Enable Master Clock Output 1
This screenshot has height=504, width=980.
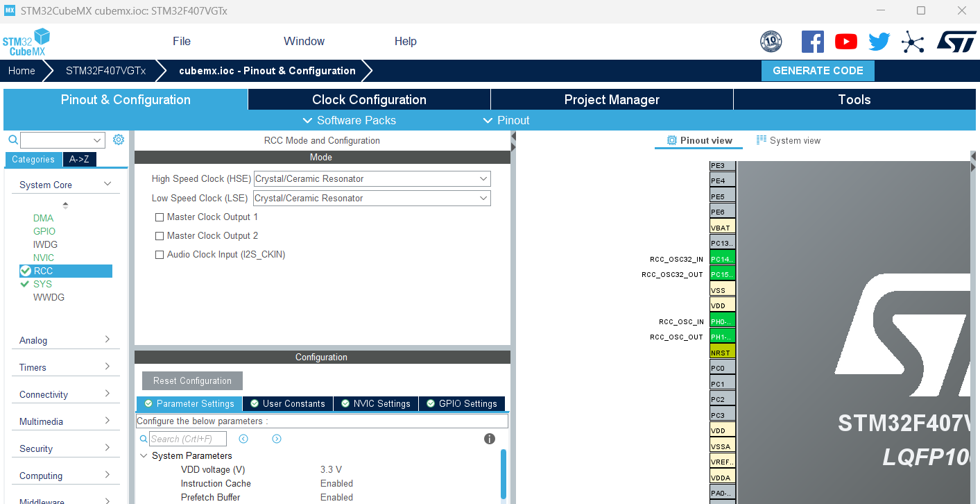pyautogui.click(x=160, y=217)
